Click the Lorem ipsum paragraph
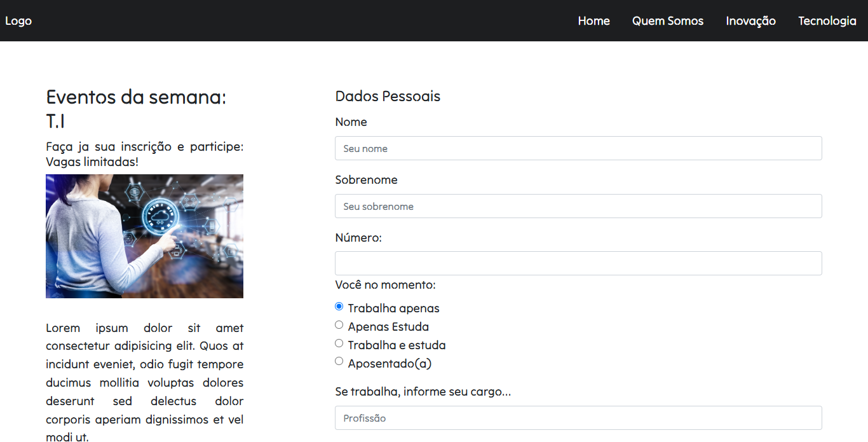Screen dimensions: 868x442 [x=144, y=383]
